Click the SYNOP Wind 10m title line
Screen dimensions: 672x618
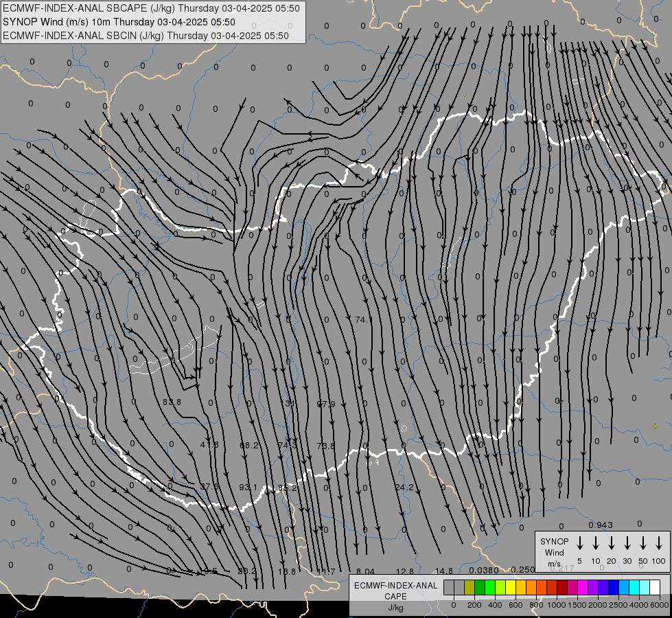(119, 22)
